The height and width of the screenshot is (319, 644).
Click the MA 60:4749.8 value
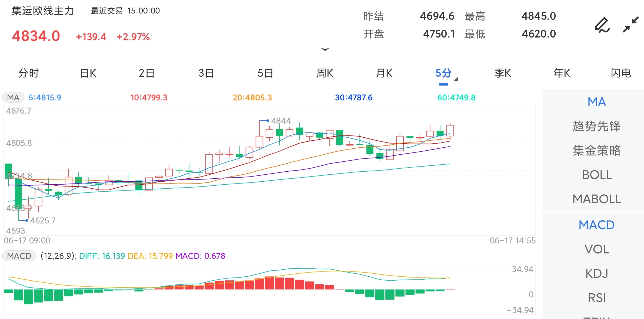[x=456, y=97]
